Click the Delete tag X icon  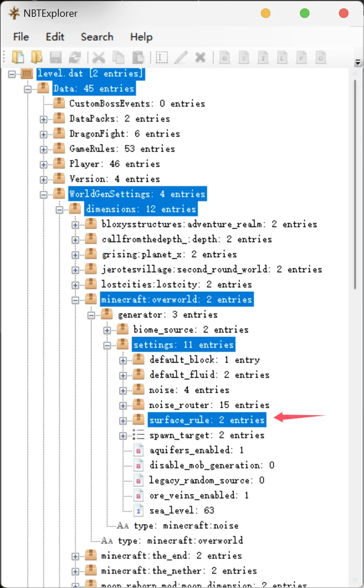click(x=201, y=57)
